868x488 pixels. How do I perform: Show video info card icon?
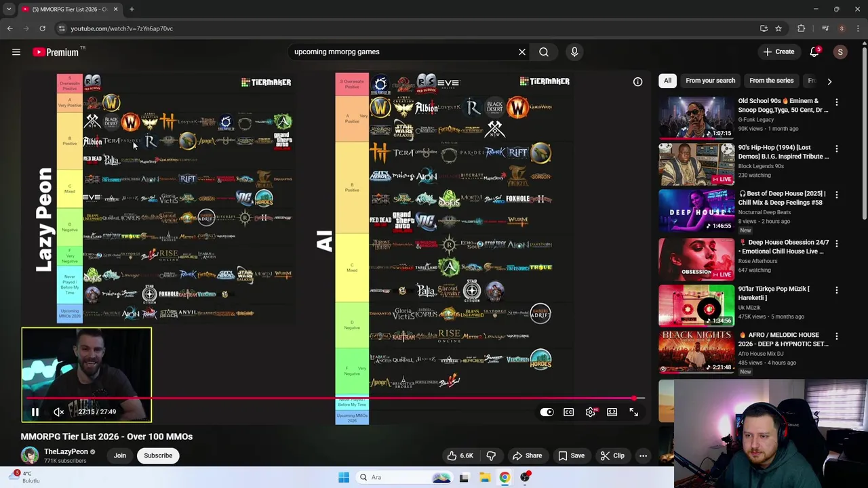(x=637, y=82)
